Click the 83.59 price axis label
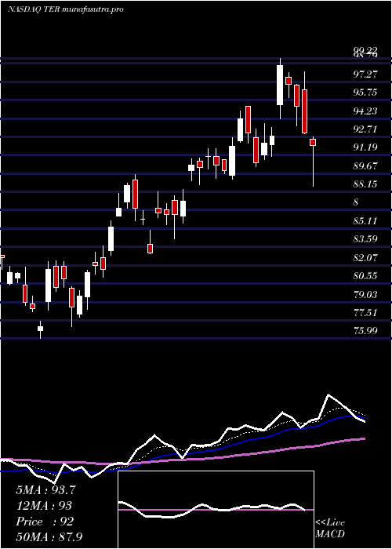 click(365, 239)
